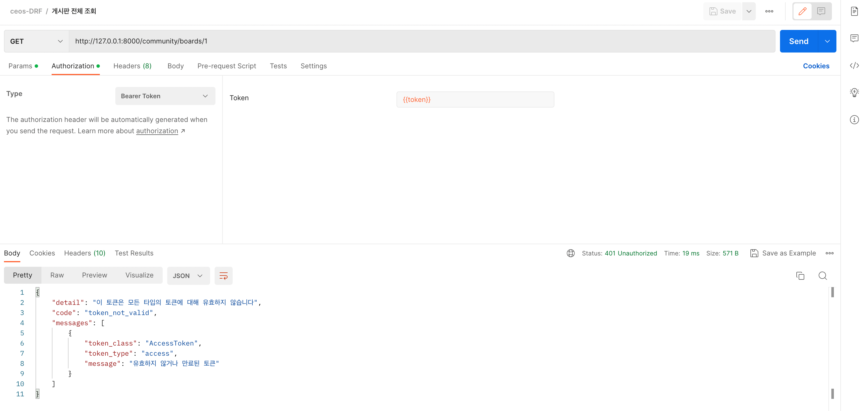The width and height of the screenshot is (868, 411).
Task: Select the Authorization tab
Action: click(76, 66)
